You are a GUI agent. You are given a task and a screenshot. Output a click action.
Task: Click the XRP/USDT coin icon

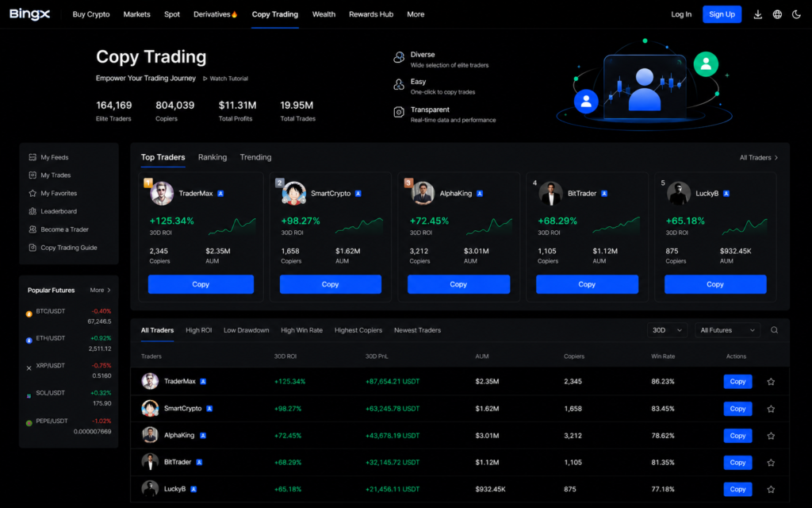coord(29,368)
